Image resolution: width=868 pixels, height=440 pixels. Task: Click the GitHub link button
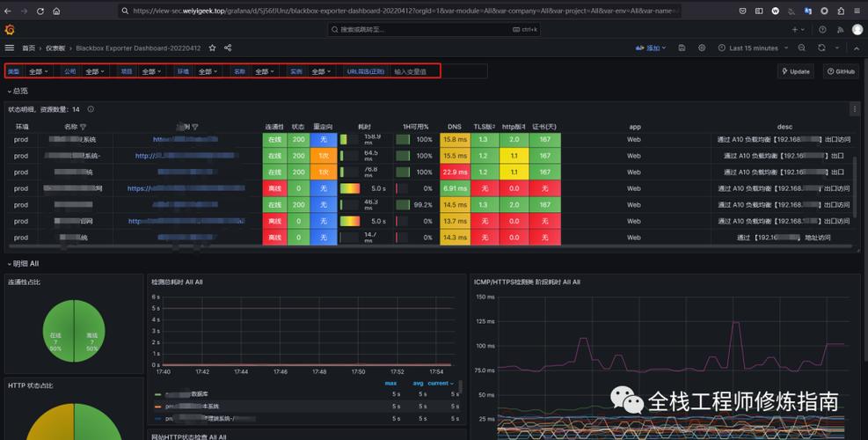(841, 71)
